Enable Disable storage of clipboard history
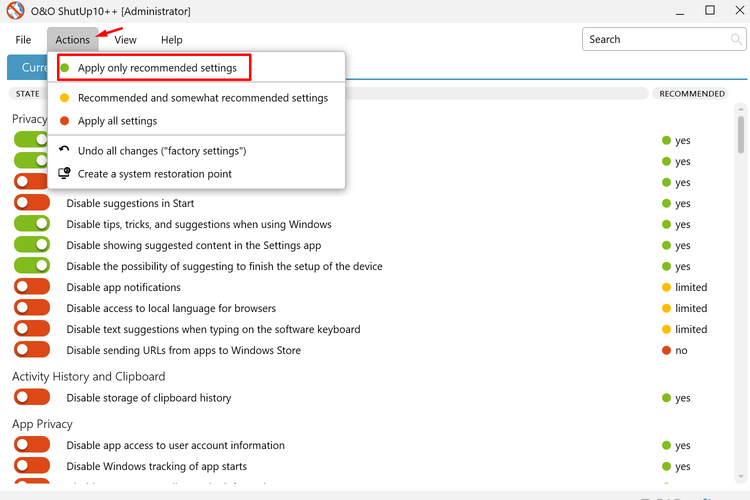Image resolution: width=750 pixels, height=500 pixels. 32,397
